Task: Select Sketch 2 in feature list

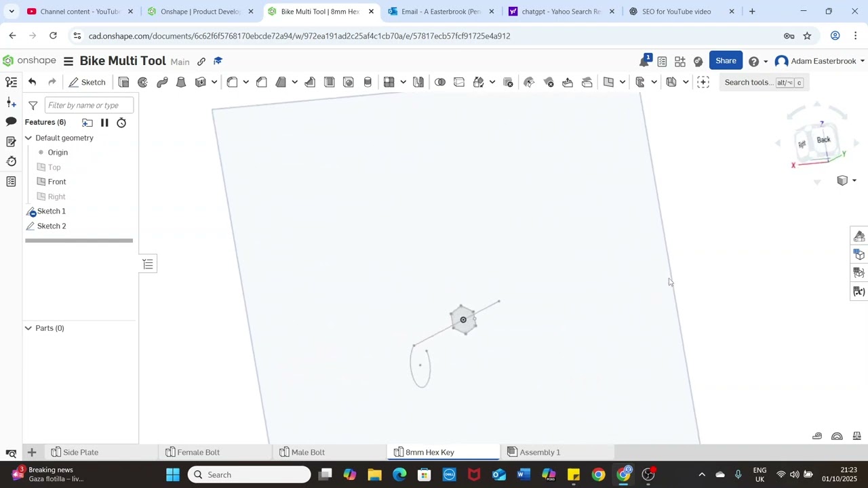Action: [52, 226]
